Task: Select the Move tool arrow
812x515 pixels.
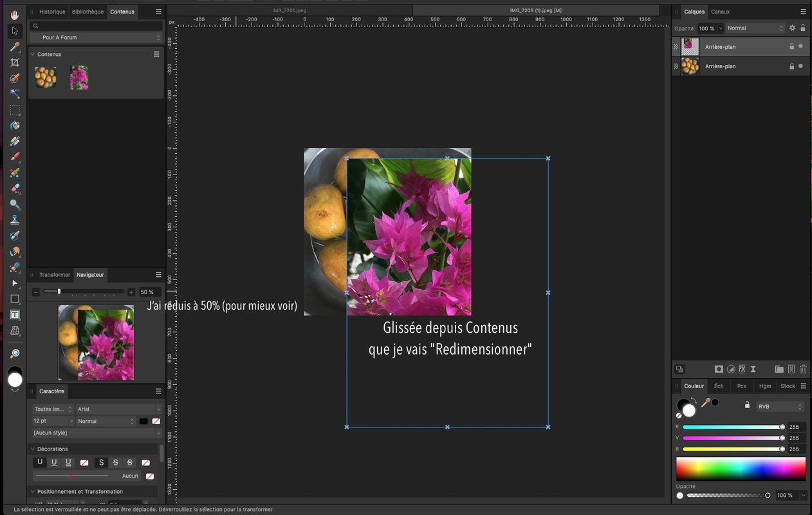Action: click(x=15, y=31)
